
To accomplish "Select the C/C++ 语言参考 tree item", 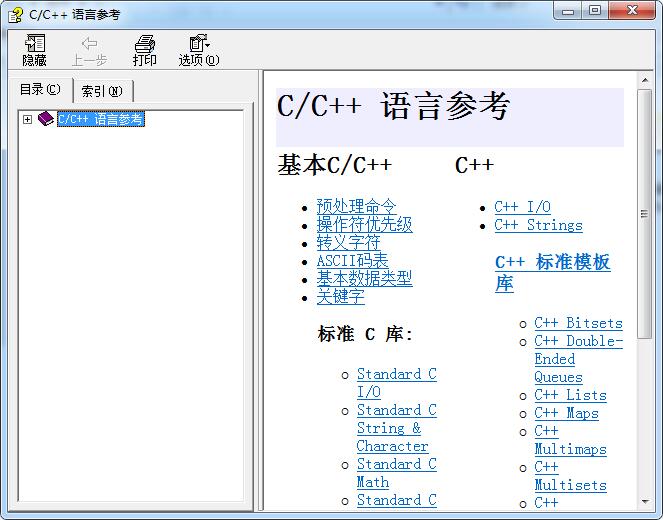I will click(101, 119).
